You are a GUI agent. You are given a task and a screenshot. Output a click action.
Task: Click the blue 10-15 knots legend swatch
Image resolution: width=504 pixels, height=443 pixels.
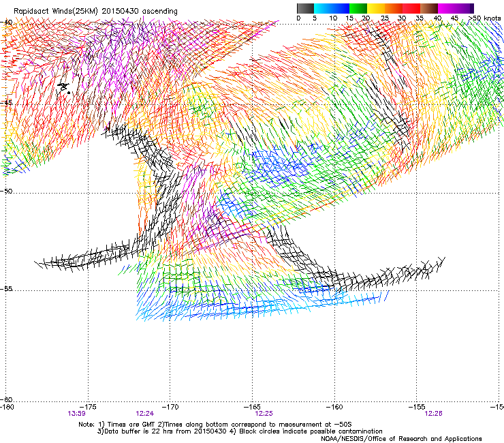[x=341, y=8]
